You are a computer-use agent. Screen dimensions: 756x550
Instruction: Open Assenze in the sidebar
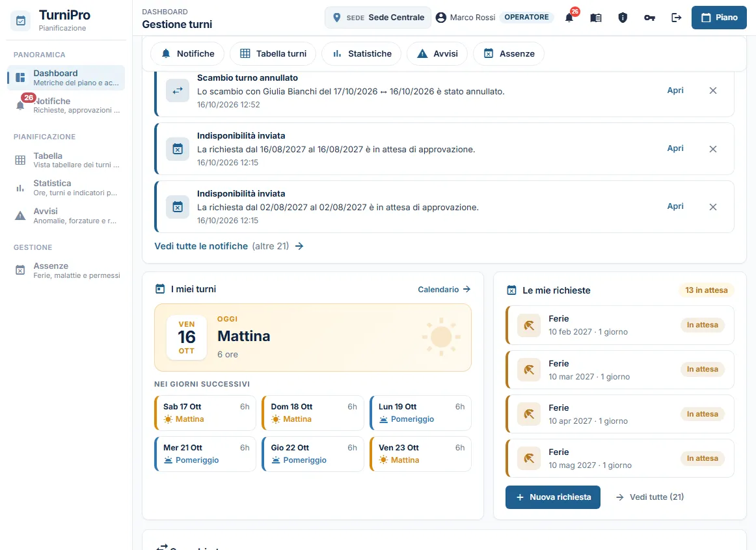(x=66, y=270)
